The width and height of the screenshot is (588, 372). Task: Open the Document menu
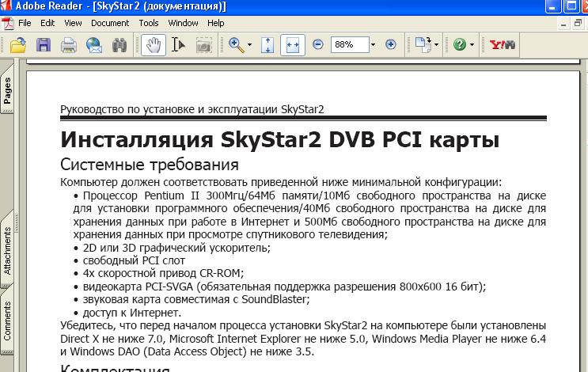[110, 23]
